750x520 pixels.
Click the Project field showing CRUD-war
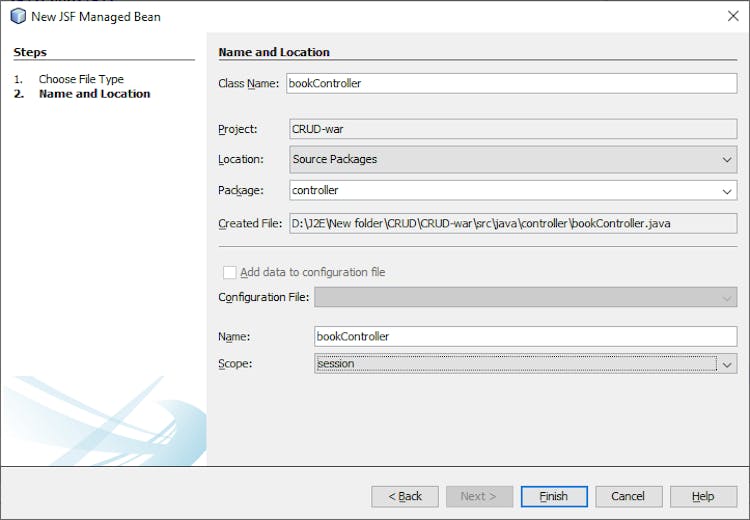pos(510,129)
